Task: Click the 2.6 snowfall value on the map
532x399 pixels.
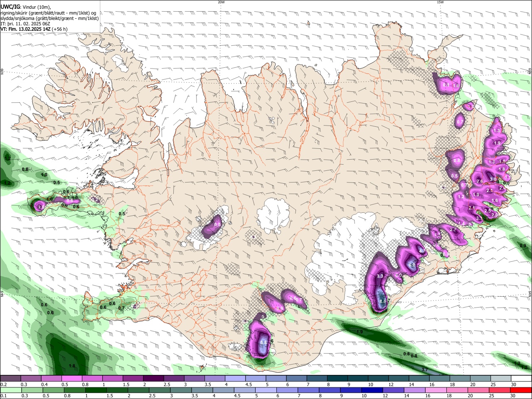Action: [480, 181]
